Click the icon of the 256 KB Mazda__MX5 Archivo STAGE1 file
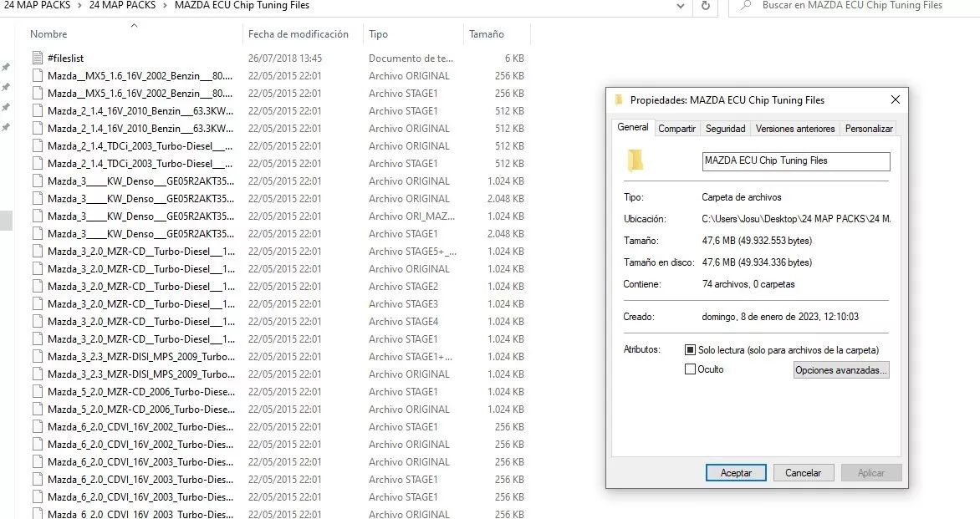This screenshot has height=519, width=980. 38,93
